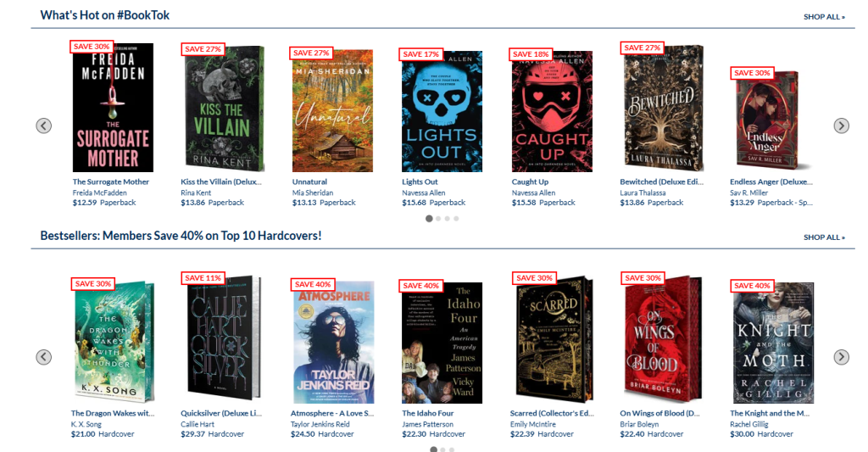Click previous arrow in Bestsellers carousel
The image size is (868, 452).
coord(44,357)
